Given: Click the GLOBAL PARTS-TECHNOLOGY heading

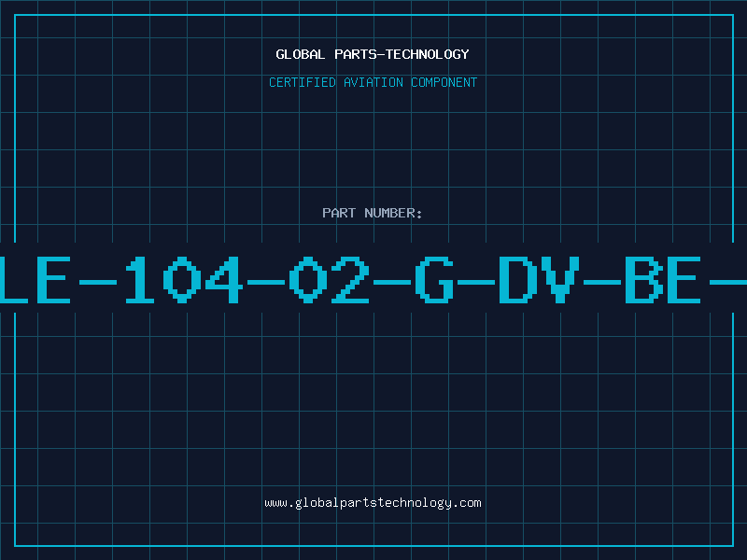Looking at the screenshot, I should pyautogui.click(x=372, y=54).
